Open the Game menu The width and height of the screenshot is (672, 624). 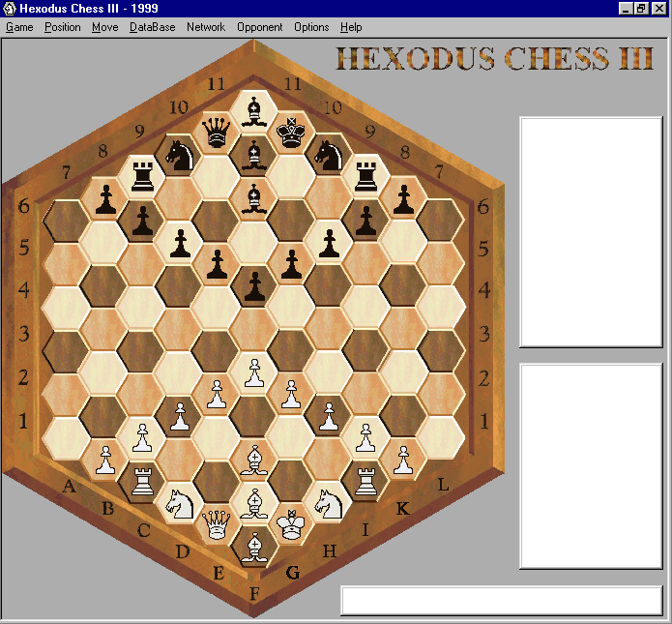(19, 27)
